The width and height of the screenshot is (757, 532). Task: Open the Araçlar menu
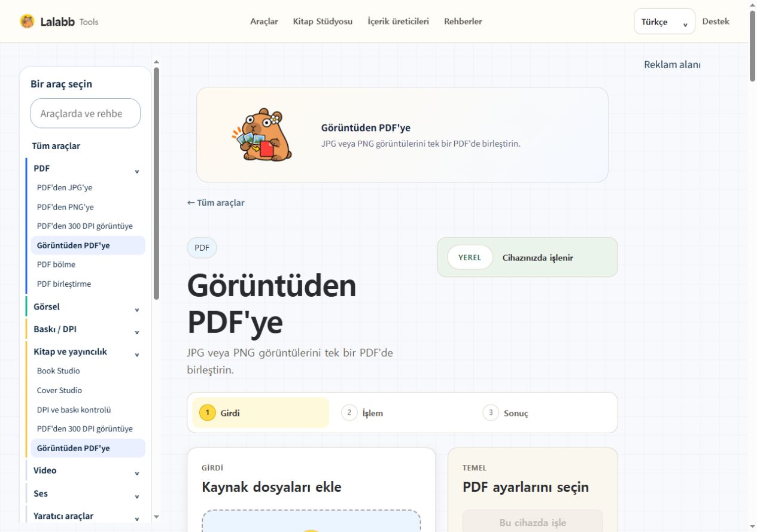[264, 22]
